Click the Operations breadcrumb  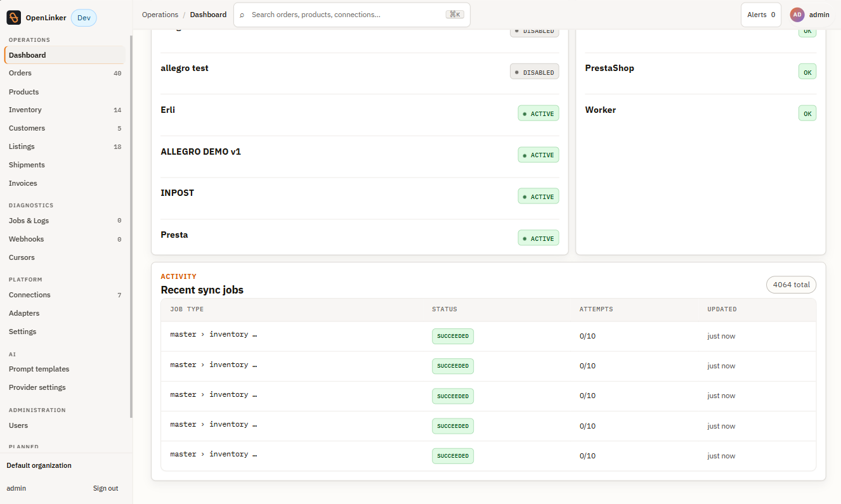coord(160,15)
